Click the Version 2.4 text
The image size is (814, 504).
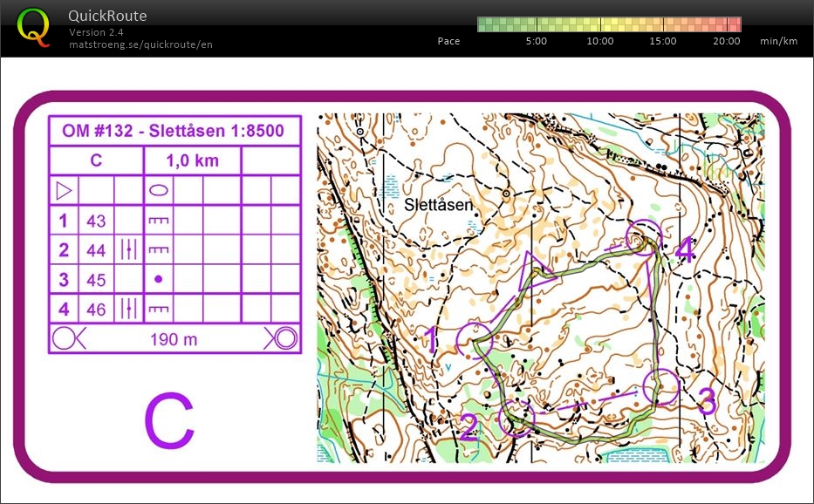click(x=96, y=32)
